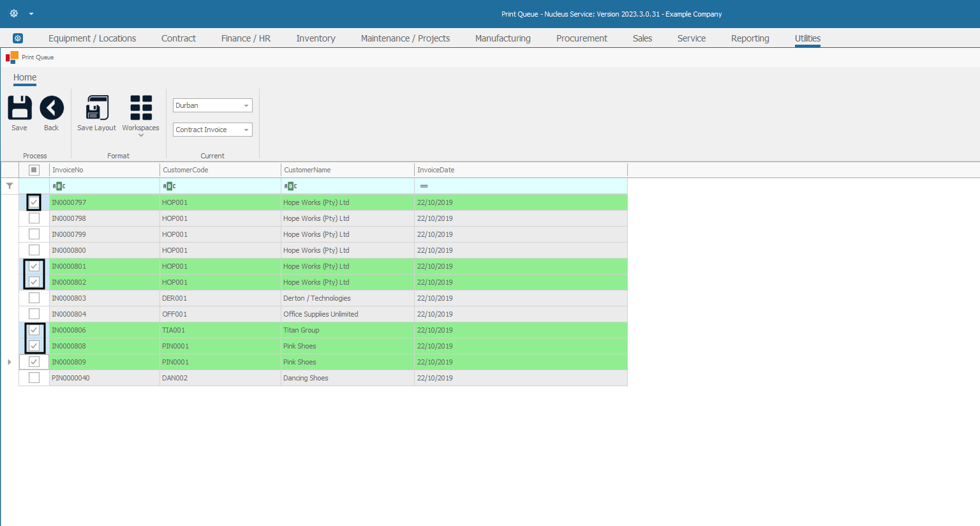Open the Procurement menu
Image resolution: width=980 pixels, height=526 pixels.
point(582,38)
